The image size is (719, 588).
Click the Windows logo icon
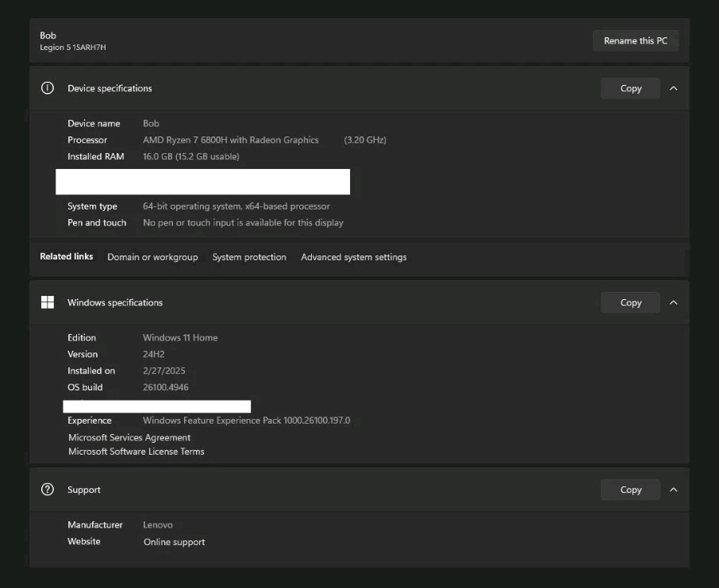(x=48, y=302)
